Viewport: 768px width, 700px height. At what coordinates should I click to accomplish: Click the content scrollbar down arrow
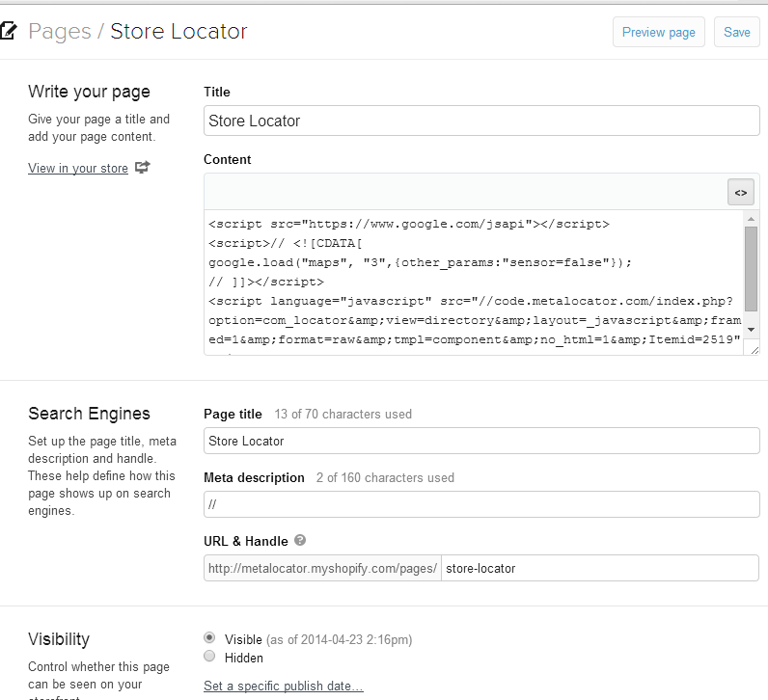(x=751, y=330)
